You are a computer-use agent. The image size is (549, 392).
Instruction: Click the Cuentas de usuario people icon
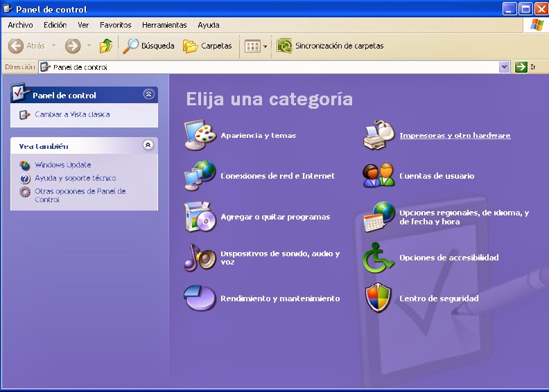click(x=379, y=175)
